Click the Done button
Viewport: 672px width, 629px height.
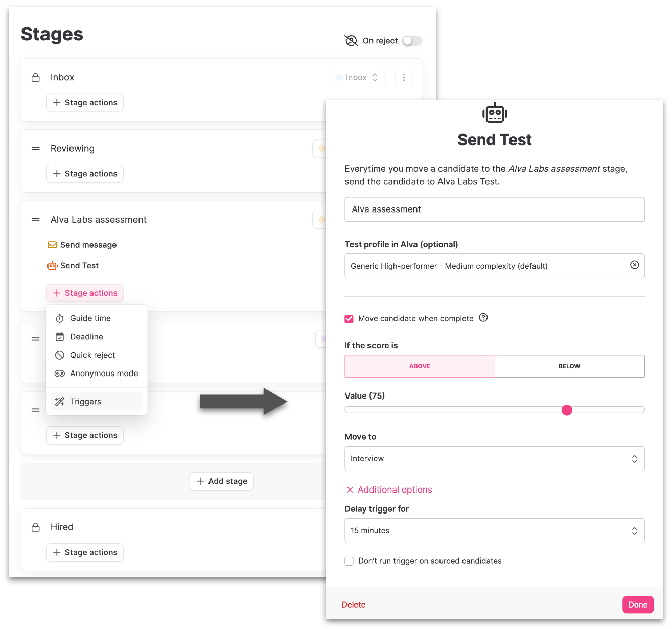click(x=637, y=604)
